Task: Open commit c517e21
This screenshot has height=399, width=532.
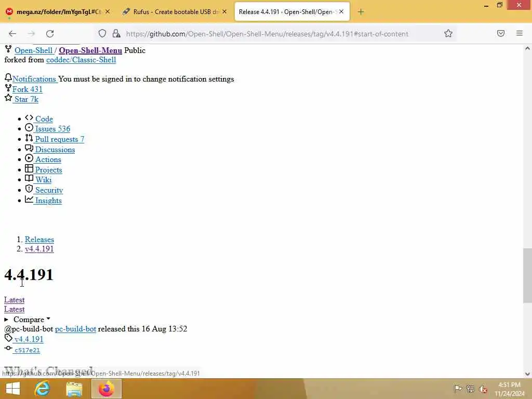Action: click(x=27, y=350)
